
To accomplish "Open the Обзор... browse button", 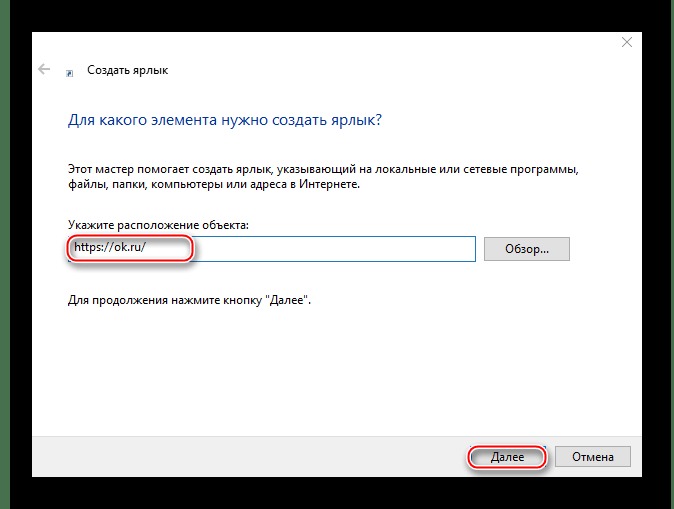I will pyautogui.click(x=527, y=249).
